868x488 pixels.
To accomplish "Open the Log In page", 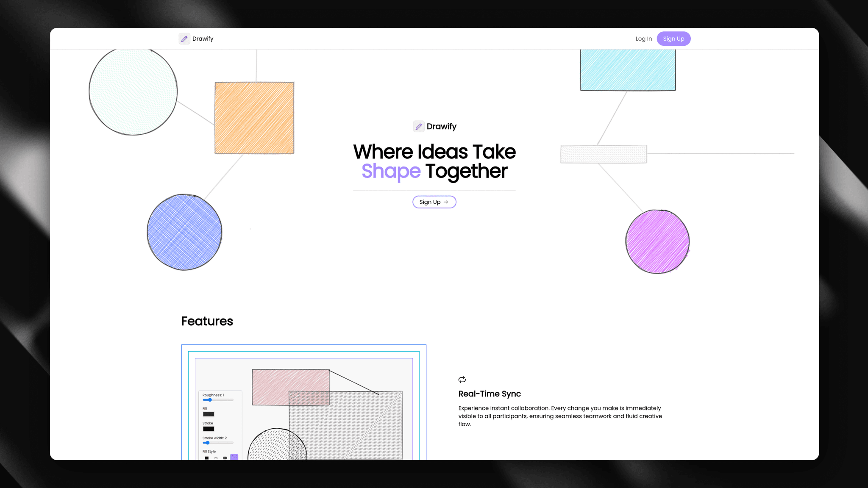I will (644, 39).
